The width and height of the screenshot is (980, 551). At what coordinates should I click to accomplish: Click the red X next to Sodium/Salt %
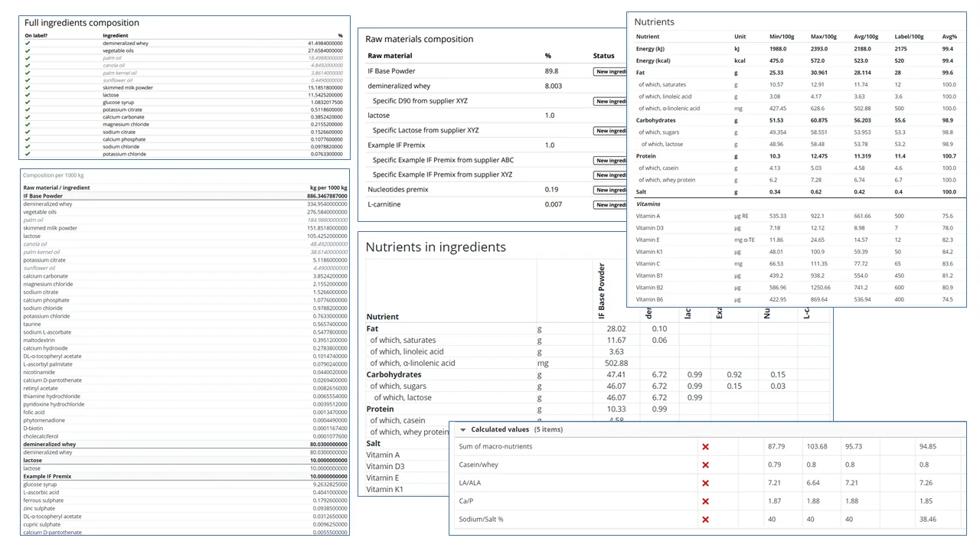[705, 520]
